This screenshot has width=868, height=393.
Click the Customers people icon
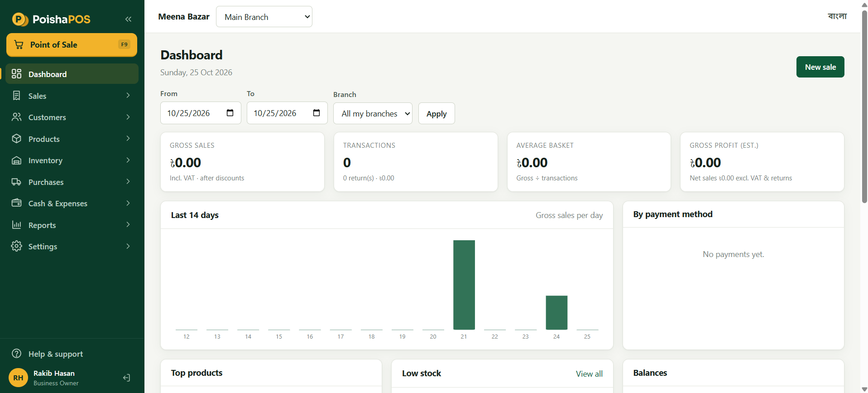pyautogui.click(x=17, y=117)
